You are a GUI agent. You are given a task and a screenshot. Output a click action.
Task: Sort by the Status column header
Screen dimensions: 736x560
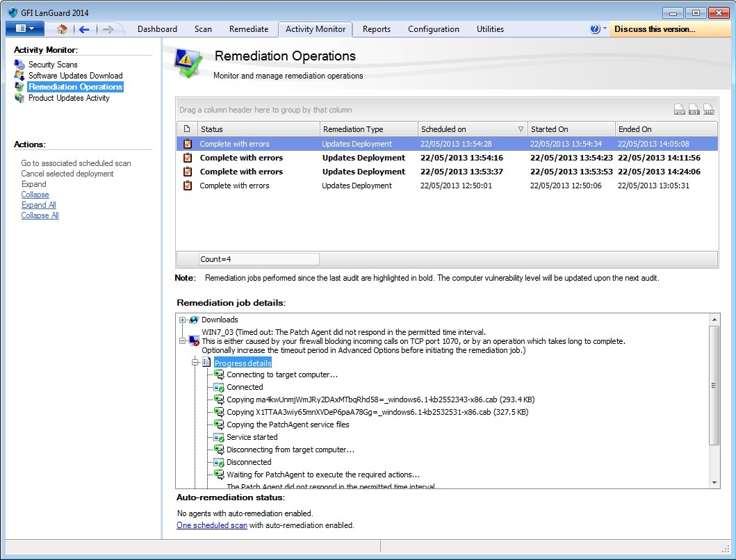tap(259, 129)
